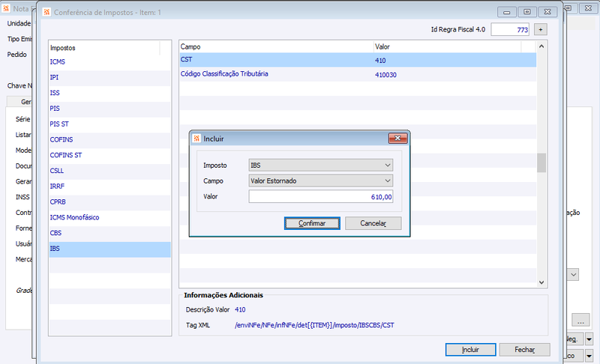Click the scroll up arrow of the table

[541, 46]
